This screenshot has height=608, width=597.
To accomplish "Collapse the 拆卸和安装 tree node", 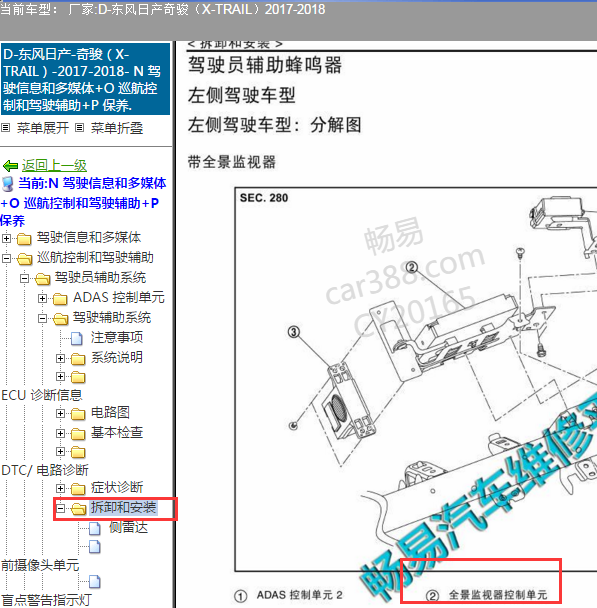I will click(x=60, y=508).
